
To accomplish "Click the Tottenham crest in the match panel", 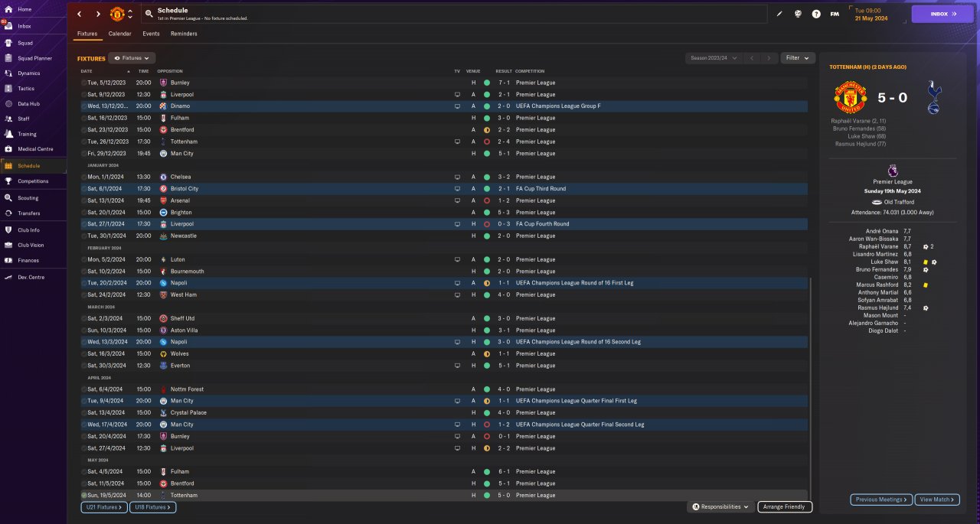I will 934,98.
